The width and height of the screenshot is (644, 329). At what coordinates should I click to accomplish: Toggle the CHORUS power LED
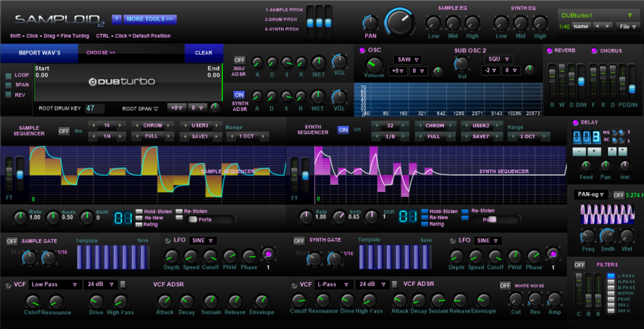click(594, 51)
